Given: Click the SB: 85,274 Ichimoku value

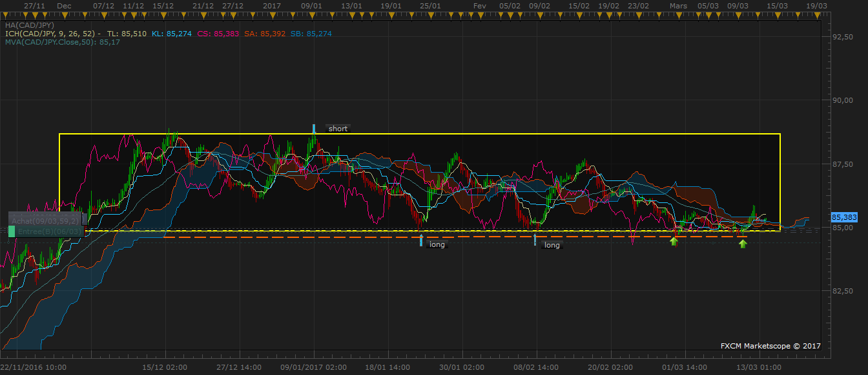Looking at the screenshot, I should [311, 33].
